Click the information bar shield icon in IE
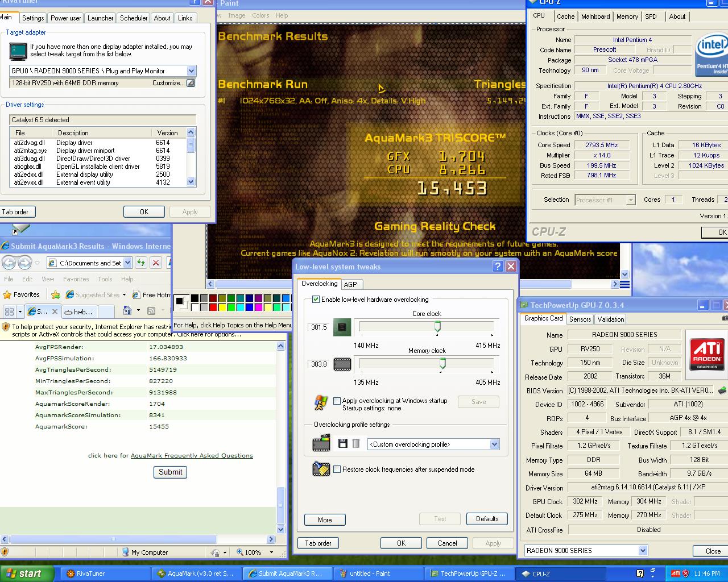Viewport: 728px width, 582px height. 6,327
